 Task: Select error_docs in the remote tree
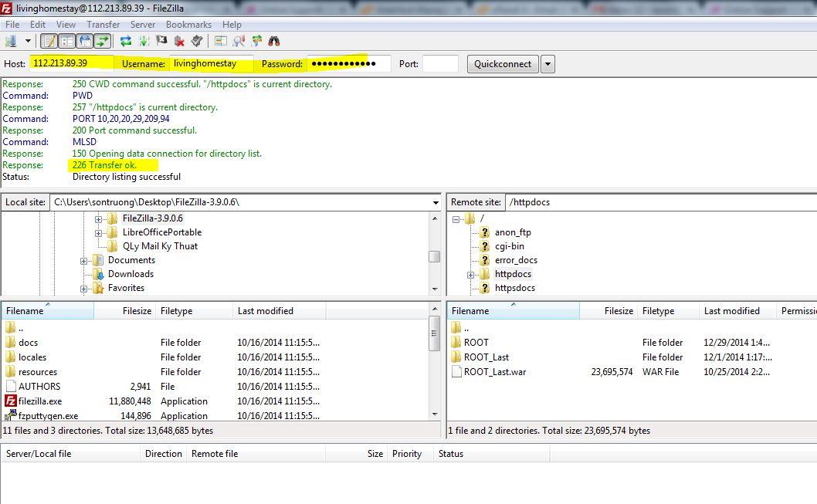516,260
